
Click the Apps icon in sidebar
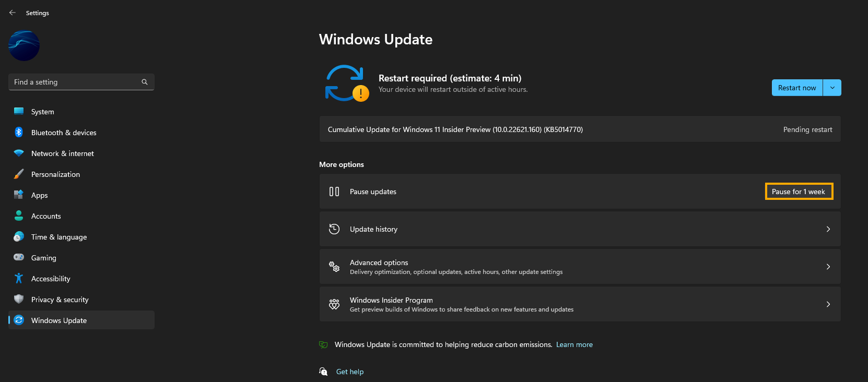(x=19, y=195)
